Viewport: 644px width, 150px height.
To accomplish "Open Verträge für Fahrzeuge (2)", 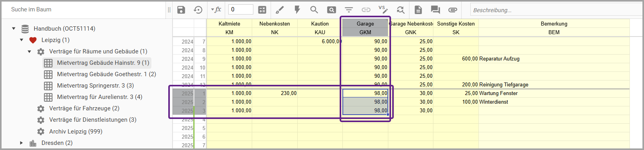I will [84, 108].
